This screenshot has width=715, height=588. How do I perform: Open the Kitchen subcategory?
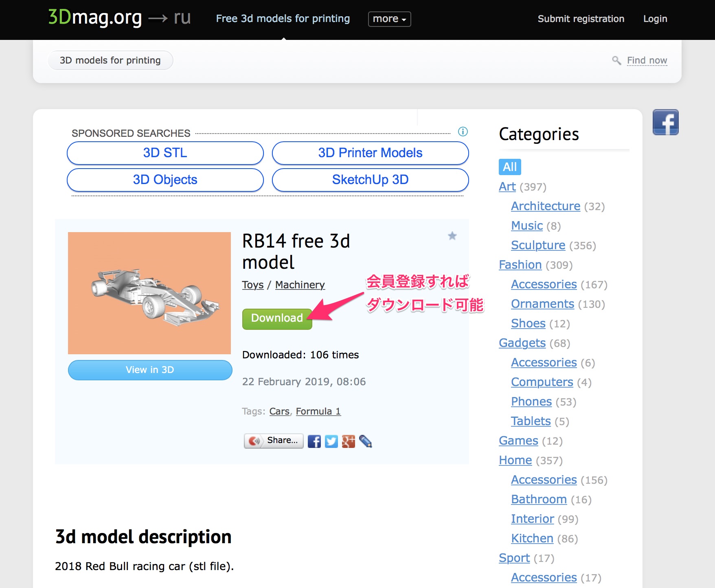pyautogui.click(x=532, y=538)
